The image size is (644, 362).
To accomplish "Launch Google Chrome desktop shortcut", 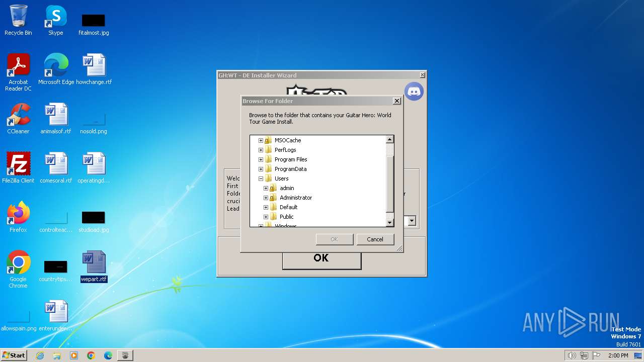I will (18, 269).
